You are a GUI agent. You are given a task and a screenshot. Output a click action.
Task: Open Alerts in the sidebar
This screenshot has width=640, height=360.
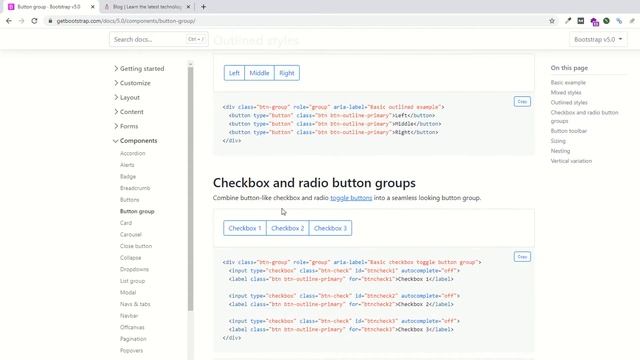(x=127, y=165)
